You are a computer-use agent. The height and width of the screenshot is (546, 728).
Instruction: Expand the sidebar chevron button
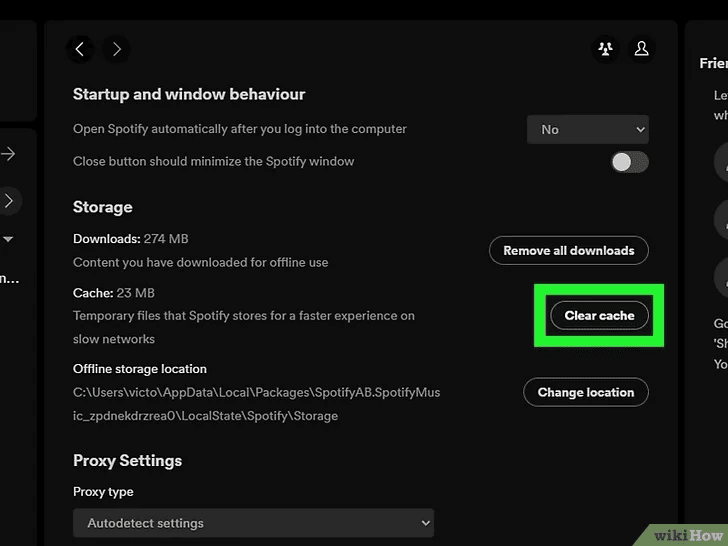8,201
